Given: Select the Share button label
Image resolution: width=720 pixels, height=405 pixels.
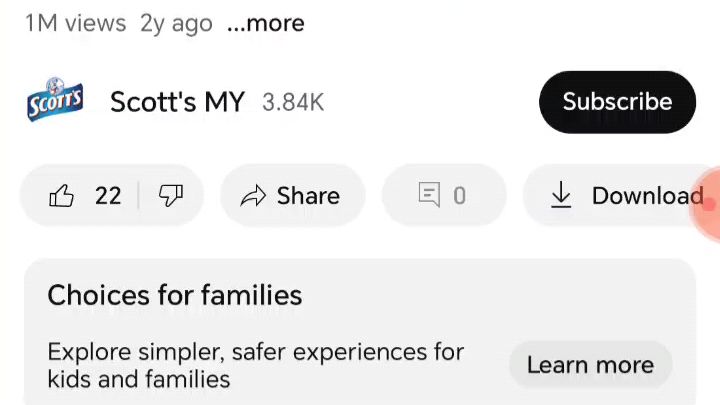Looking at the screenshot, I should pos(308,196).
